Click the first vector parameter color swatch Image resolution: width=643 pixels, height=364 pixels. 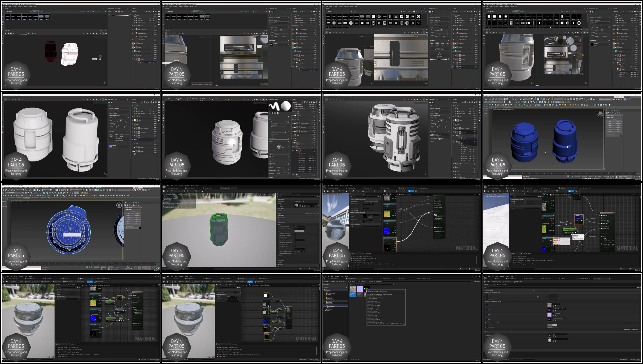552,325
